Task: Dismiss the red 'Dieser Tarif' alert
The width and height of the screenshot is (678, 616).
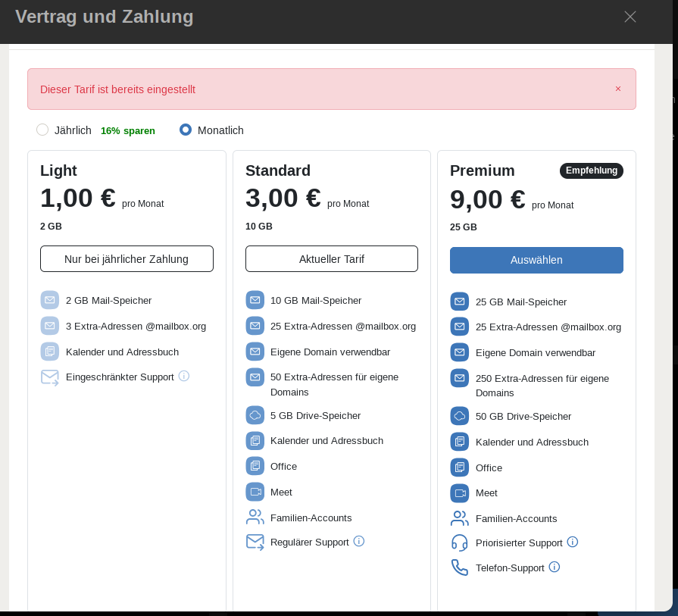Action: pyautogui.click(x=618, y=89)
